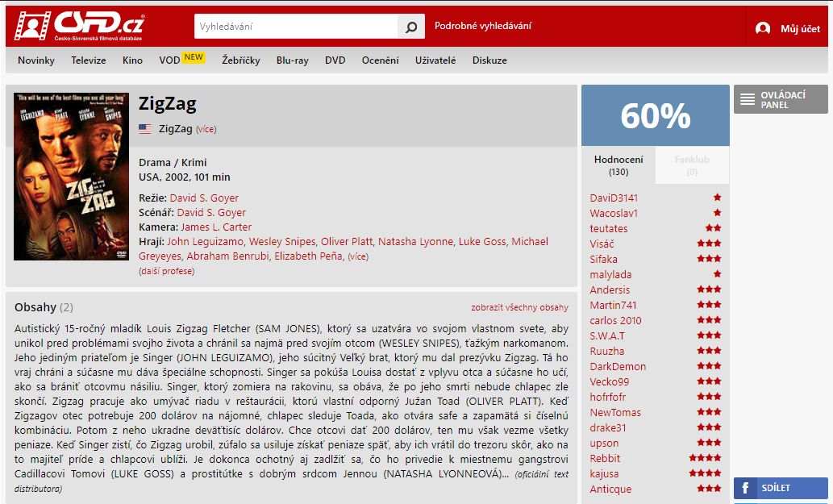Screen dimensions: 833x504
Task: Click the Ovládací panel hamburger icon
Action: 748,99
